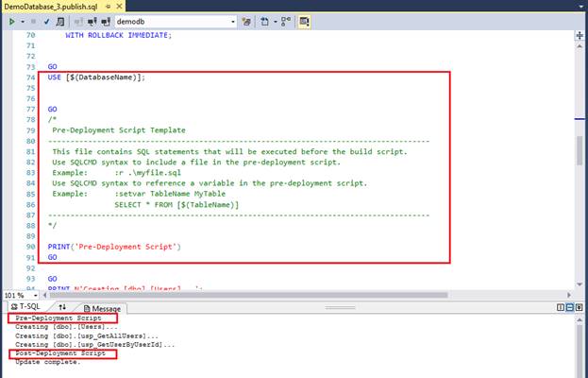Open the 101 % zoom dropdown
Viewport: 588px width, 378px height.
pos(36,296)
